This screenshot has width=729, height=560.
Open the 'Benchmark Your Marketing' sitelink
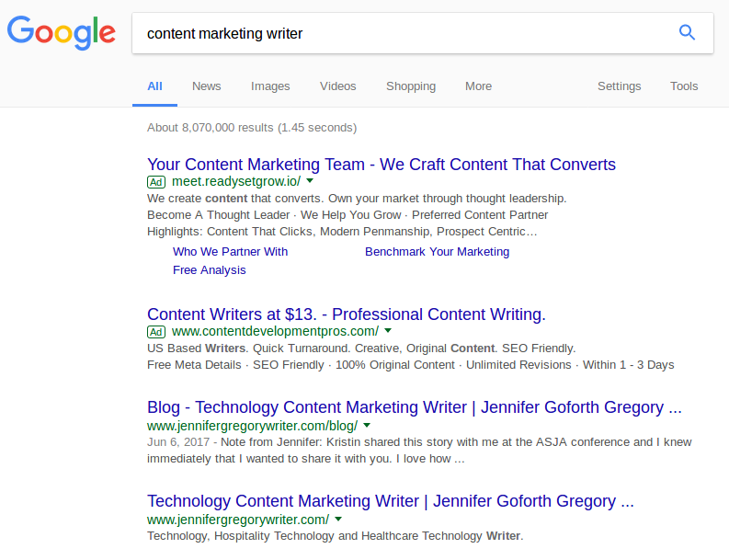point(437,252)
